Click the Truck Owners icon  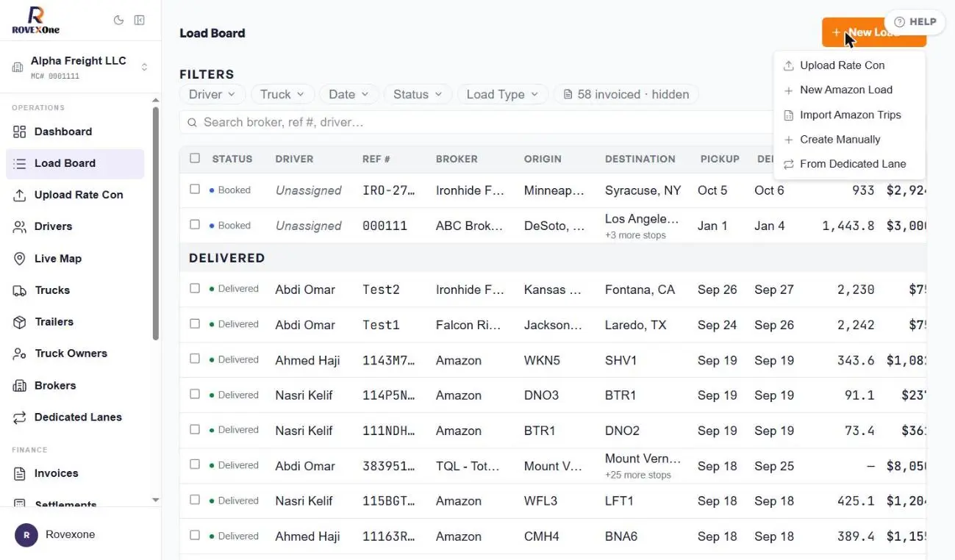coord(20,353)
